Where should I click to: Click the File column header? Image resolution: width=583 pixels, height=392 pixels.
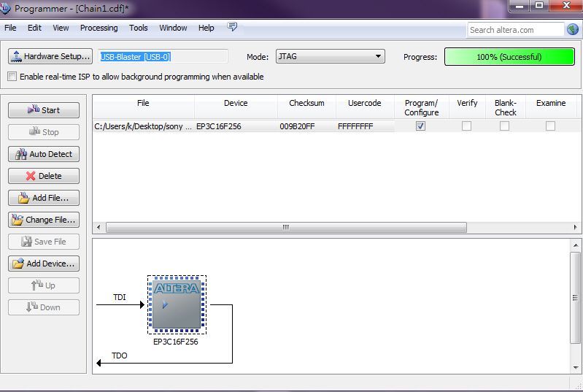(143, 107)
